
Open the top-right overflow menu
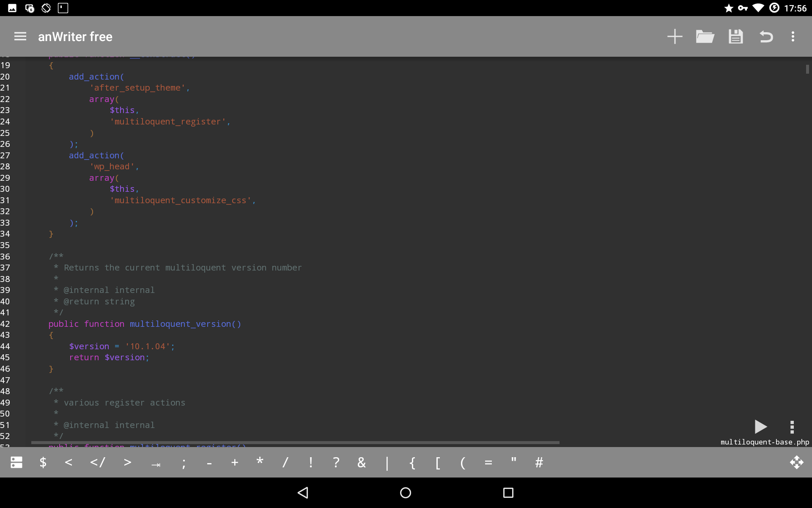(793, 36)
